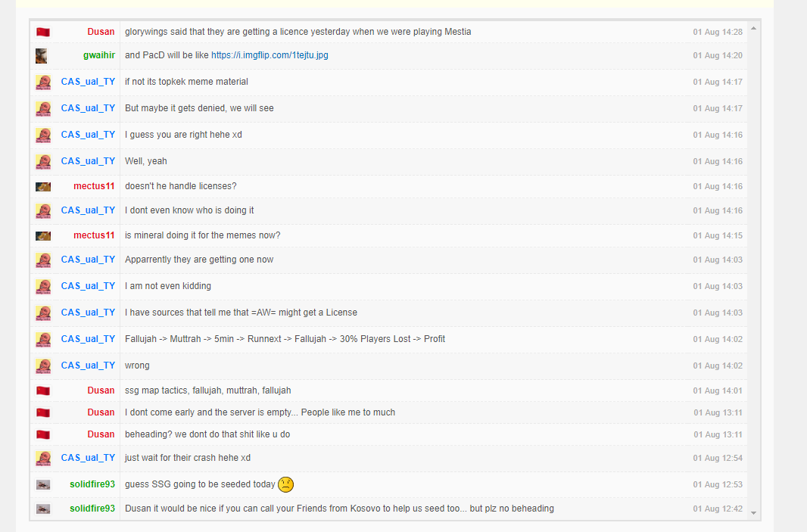Click the message 'I am not even kidding'
Viewport: 807px width, 532px height.
[x=168, y=286]
